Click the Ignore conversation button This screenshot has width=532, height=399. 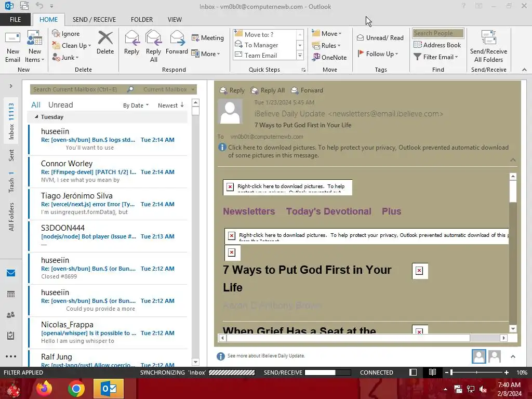point(66,34)
